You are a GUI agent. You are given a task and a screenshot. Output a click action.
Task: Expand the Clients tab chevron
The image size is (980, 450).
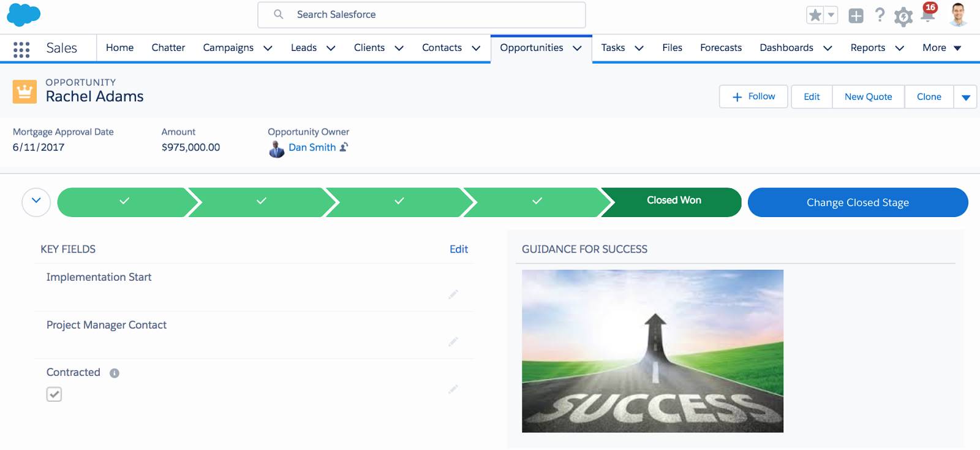399,48
